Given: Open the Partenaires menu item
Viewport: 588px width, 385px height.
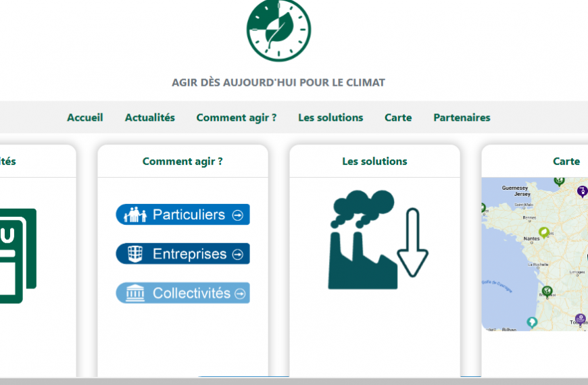Looking at the screenshot, I should (462, 118).
